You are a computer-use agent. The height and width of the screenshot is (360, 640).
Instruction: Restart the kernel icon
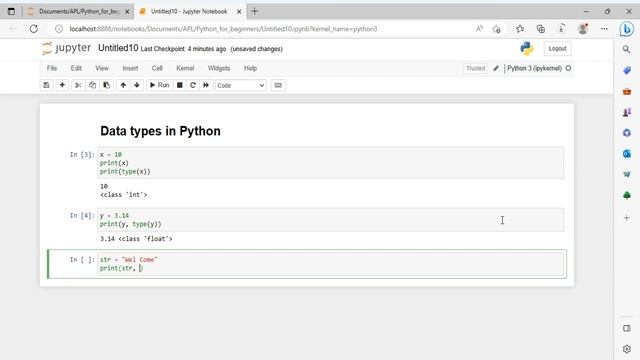pyautogui.click(x=193, y=85)
